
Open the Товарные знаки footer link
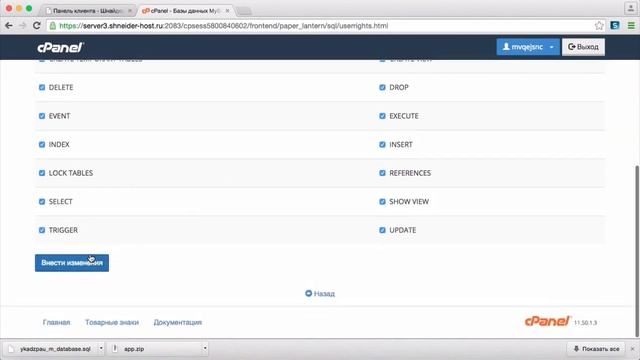click(112, 322)
